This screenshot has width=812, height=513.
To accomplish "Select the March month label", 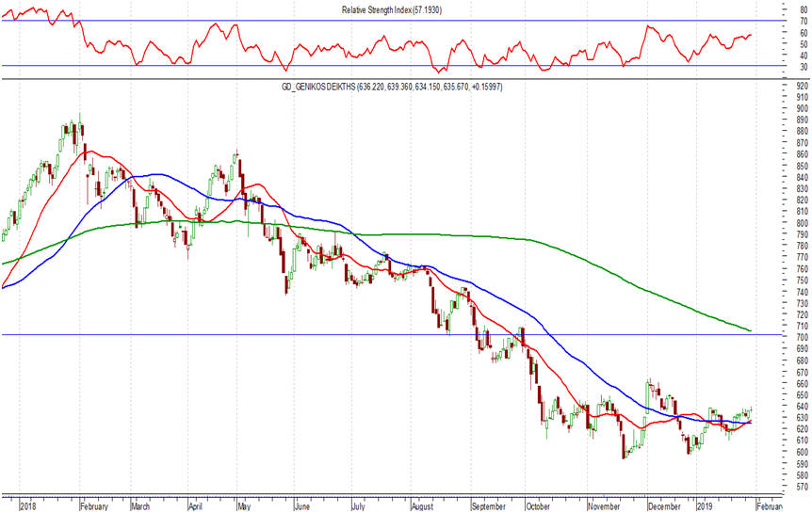I will 139,506.
